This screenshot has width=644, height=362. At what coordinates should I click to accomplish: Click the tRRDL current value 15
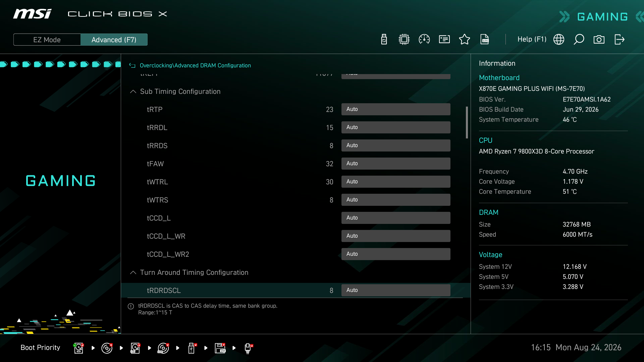click(x=329, y=128)
